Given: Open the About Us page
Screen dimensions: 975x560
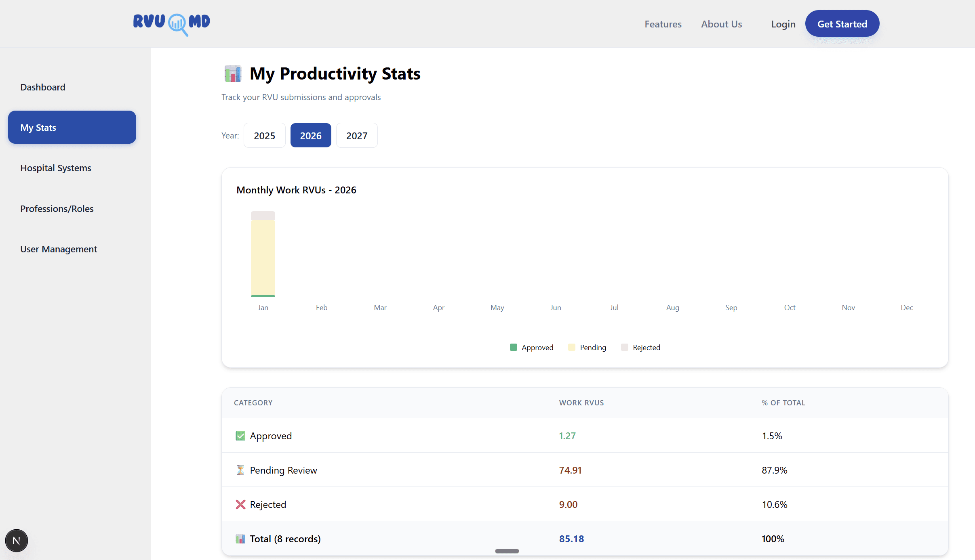Looking at the screenshot, I should point(721,24).
